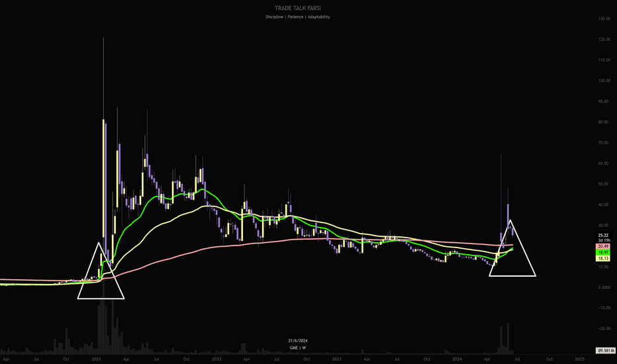Click the 3d 19h countdown label

(x=604, y=240)
